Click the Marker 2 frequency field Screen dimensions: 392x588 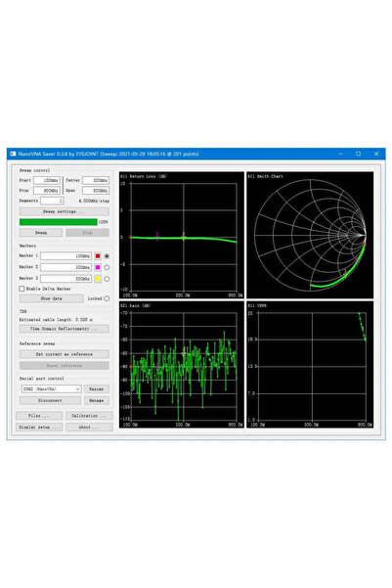pos(65,267)
